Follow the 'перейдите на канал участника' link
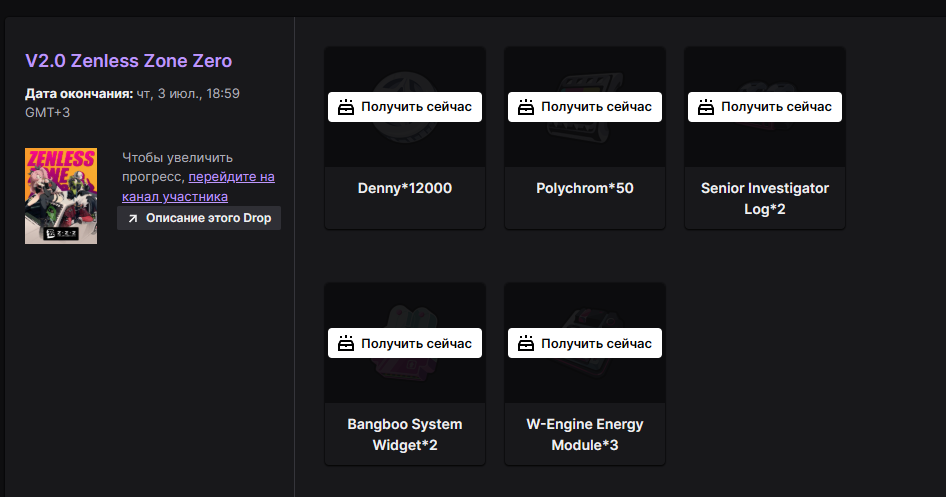Viewport: 946px width, 497px height. (x=198, y=186)
